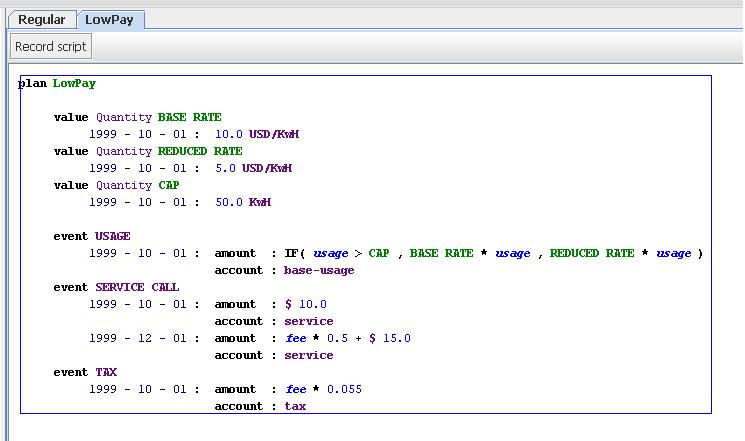
Task: Click the USAGE event name
Action: click(112, 237)
